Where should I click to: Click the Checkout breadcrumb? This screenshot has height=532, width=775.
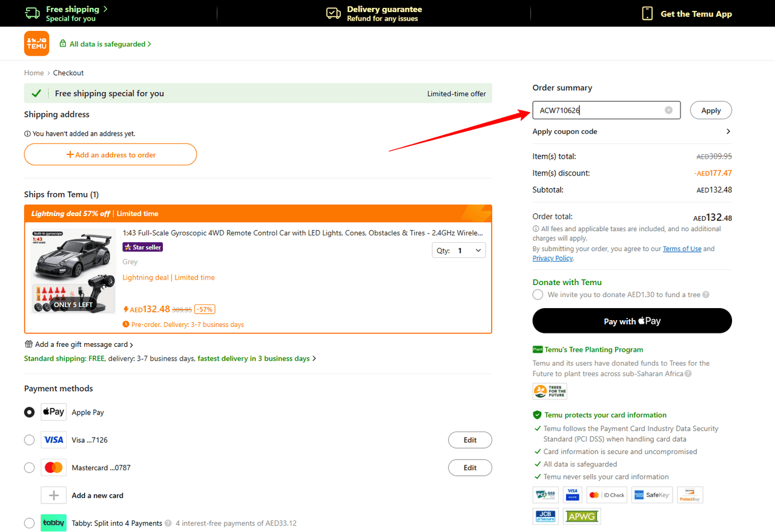(68, 73)
